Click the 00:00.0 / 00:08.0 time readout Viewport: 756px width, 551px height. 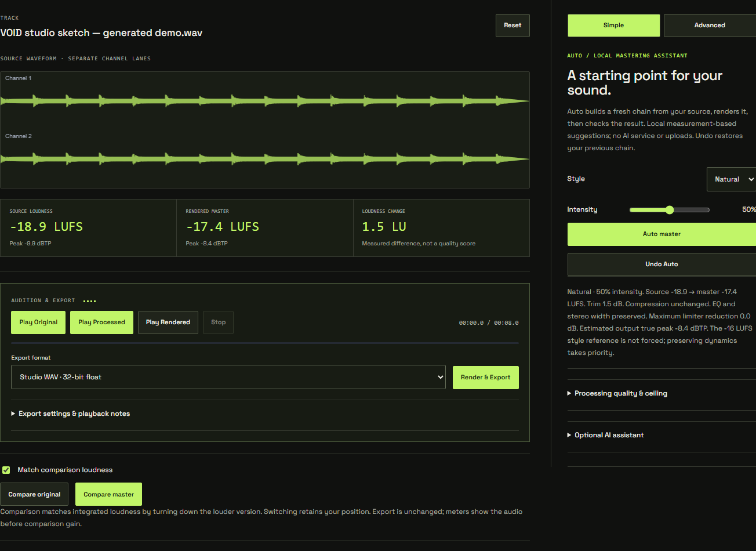coord(489,322)
